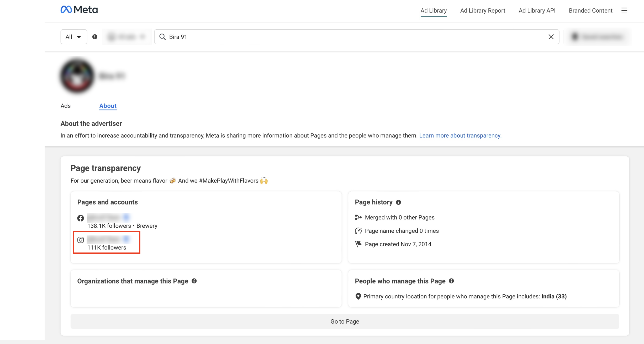
Task: Click the Go to Page button
Action: 345,321
